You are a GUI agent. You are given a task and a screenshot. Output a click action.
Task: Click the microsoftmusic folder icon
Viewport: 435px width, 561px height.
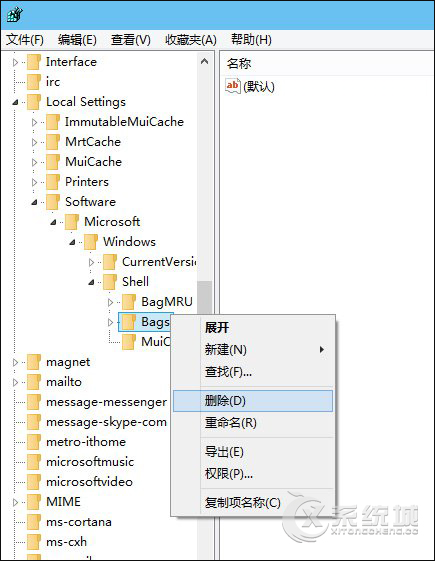(x=34, y=462)
